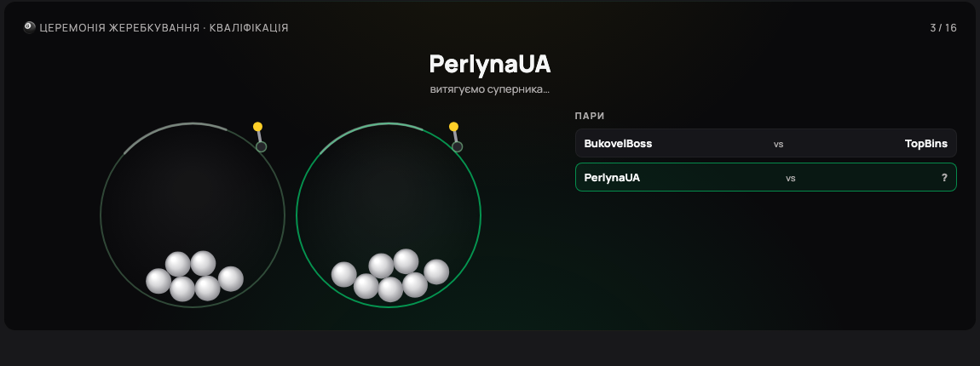Click the grey lever socket on the green drum
Screen dimensions: 980x366
[458, 146]
